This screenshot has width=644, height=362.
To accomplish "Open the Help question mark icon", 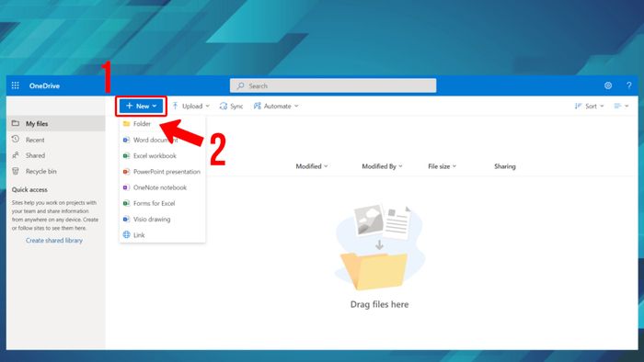I will 628,85.
